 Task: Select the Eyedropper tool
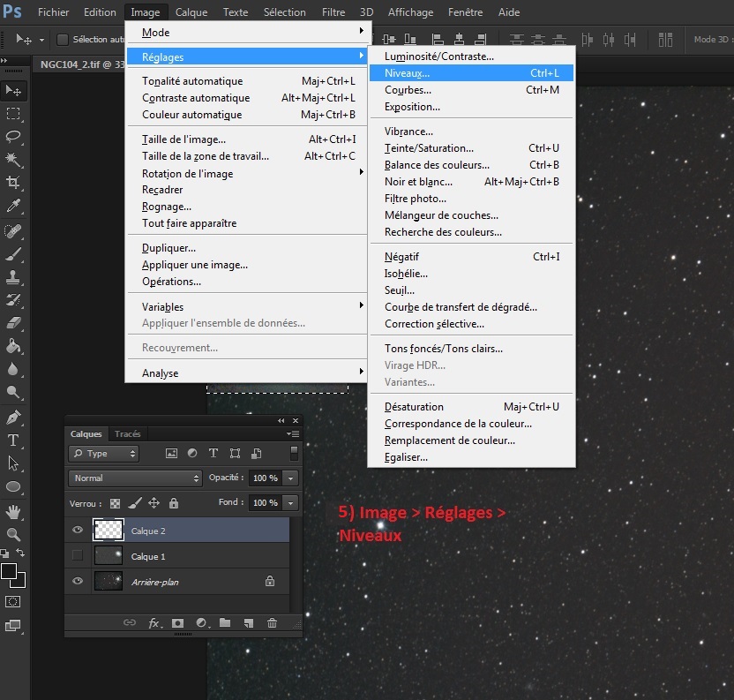13,206
